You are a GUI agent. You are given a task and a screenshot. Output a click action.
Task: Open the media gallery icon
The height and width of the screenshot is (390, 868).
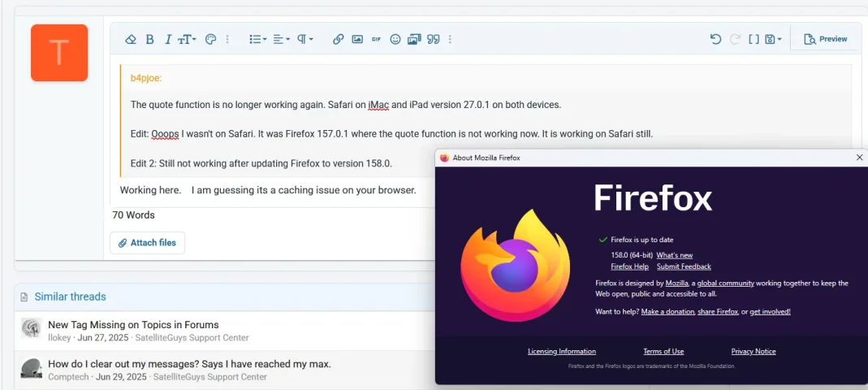pyautogui.click(x=414, y=39)
